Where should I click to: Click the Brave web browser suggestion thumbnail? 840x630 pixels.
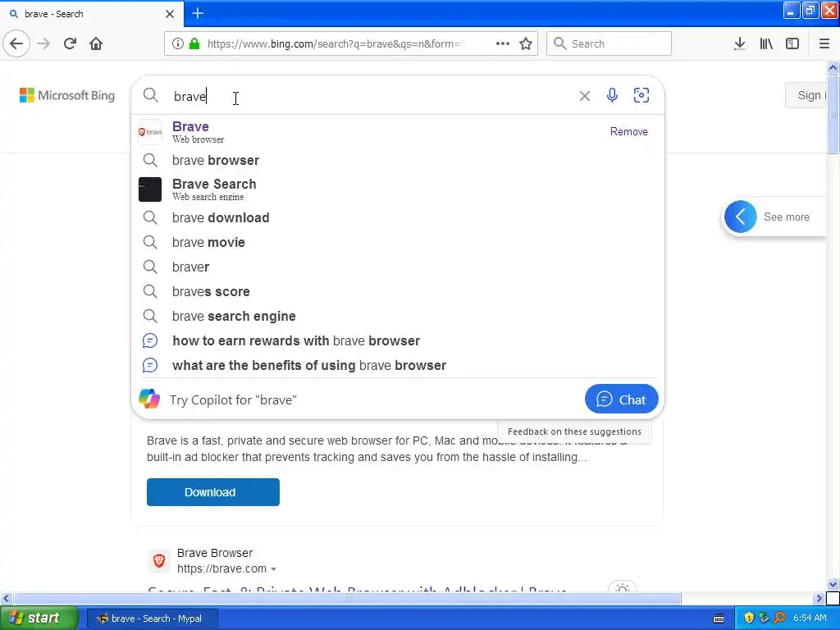[150, 132]
